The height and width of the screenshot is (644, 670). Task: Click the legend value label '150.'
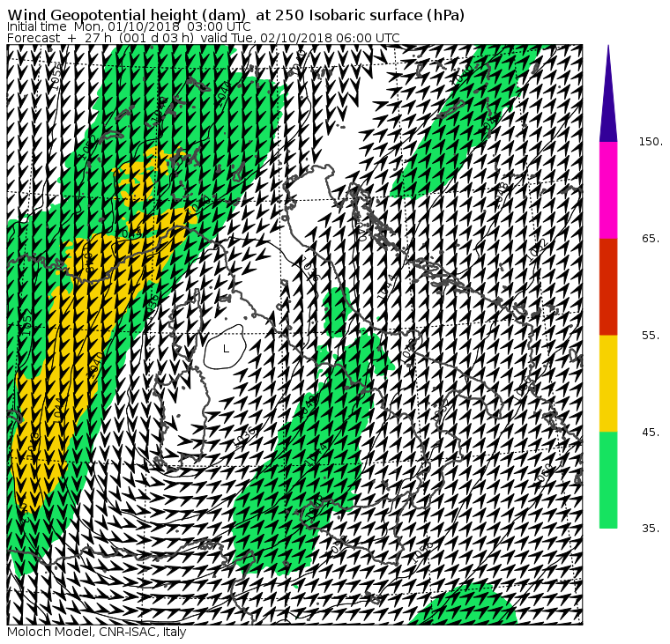click(x=651, y=142)
